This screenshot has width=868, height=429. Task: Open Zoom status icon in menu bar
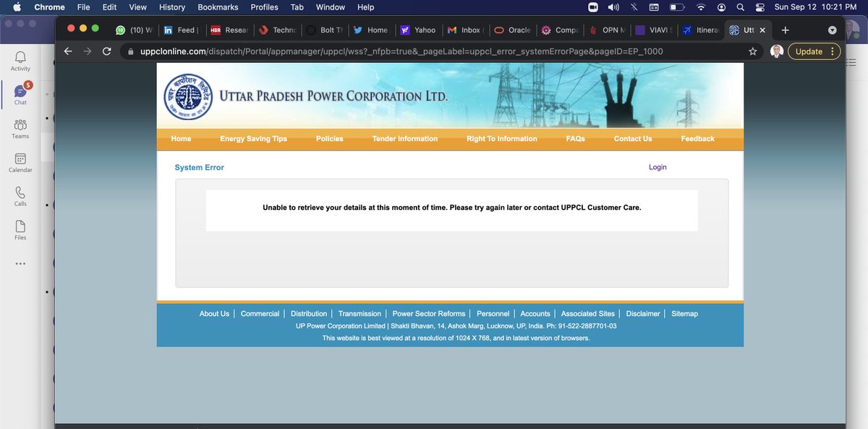click(x=593, y=7)
